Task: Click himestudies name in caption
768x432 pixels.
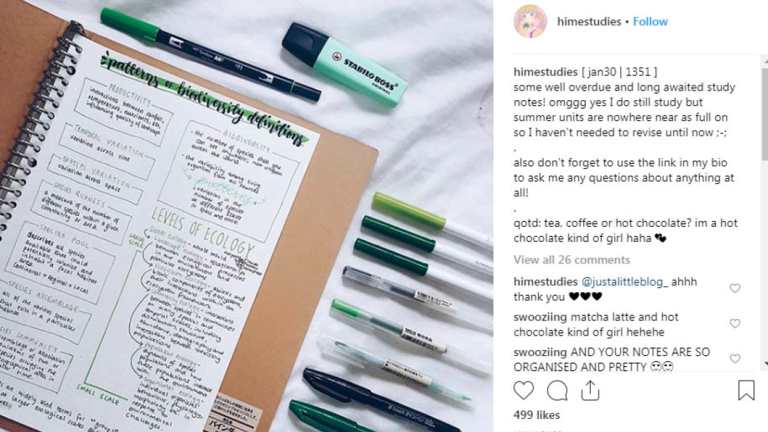Action: [x=545, y=72]
